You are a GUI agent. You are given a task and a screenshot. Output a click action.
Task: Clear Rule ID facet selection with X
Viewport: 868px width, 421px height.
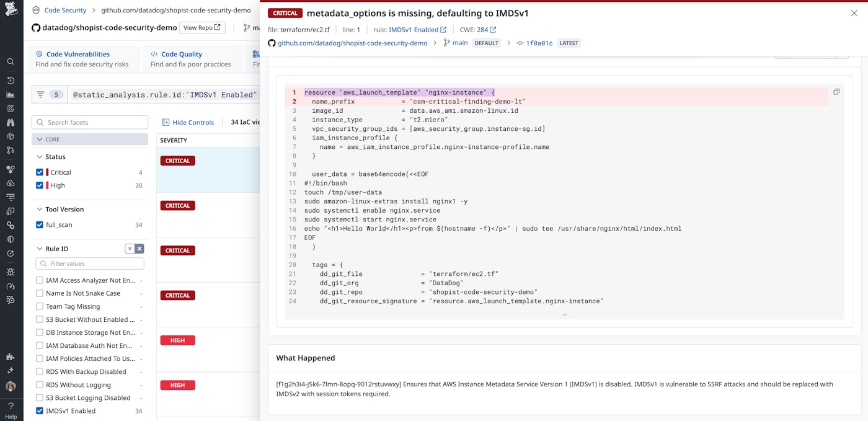coord(139,249)
